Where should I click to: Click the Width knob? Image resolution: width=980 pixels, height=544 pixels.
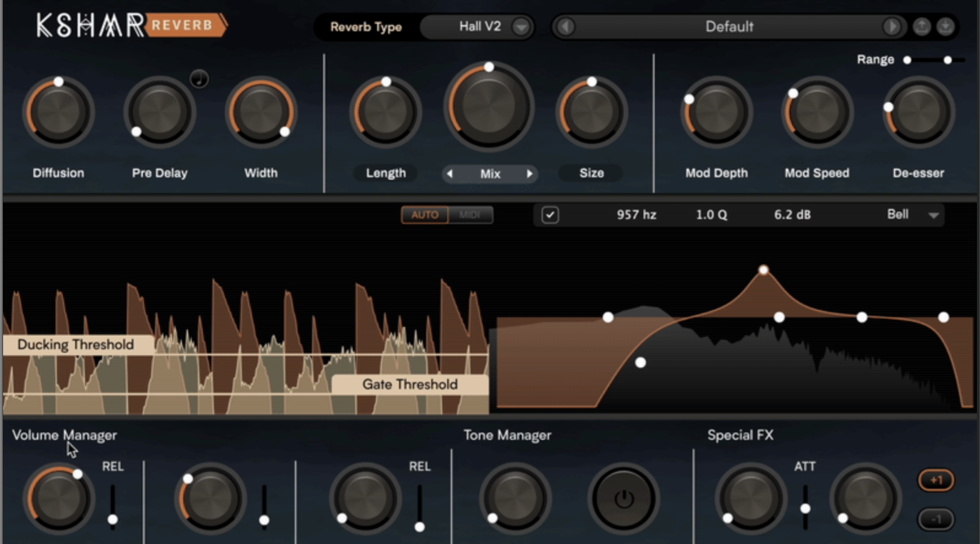[x=261, y=112]
